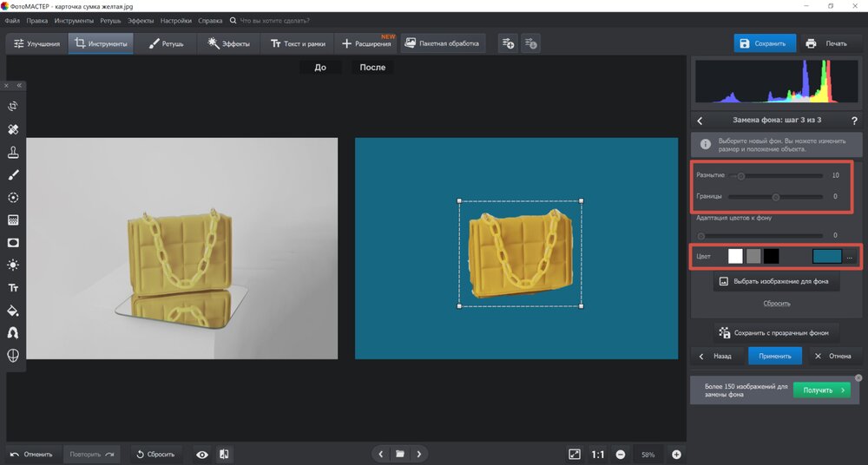868x465 pixels.
Task: Select the clone stamp tool
Action: point(13,153)
